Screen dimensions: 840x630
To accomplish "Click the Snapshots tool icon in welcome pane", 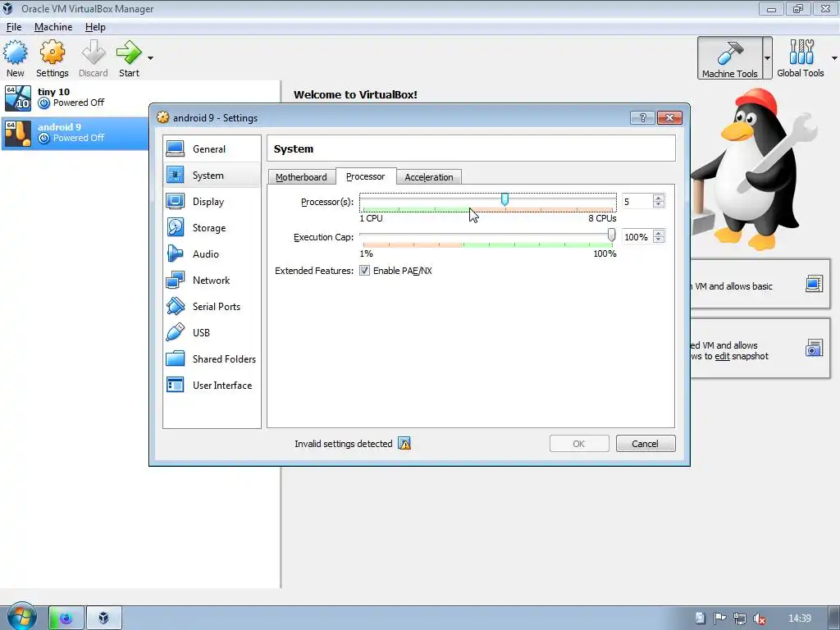I will pos(814,348).
